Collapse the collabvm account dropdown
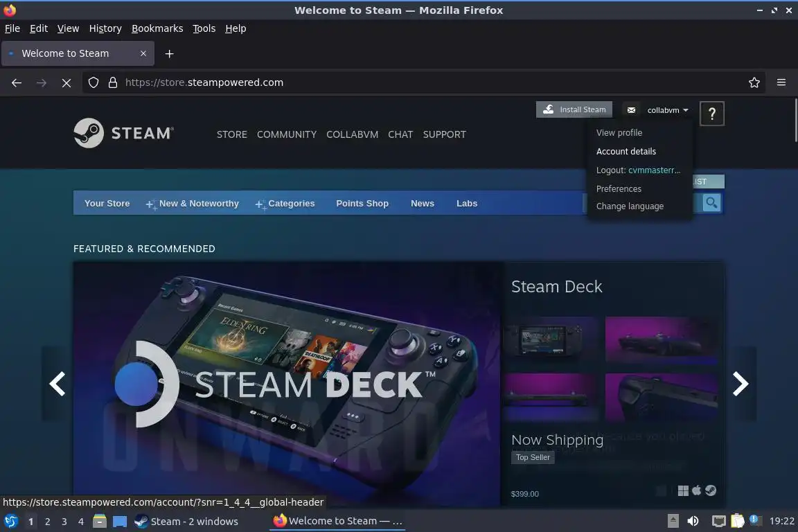The height and width of the screenshot is (532, 798). click(668, 110)
